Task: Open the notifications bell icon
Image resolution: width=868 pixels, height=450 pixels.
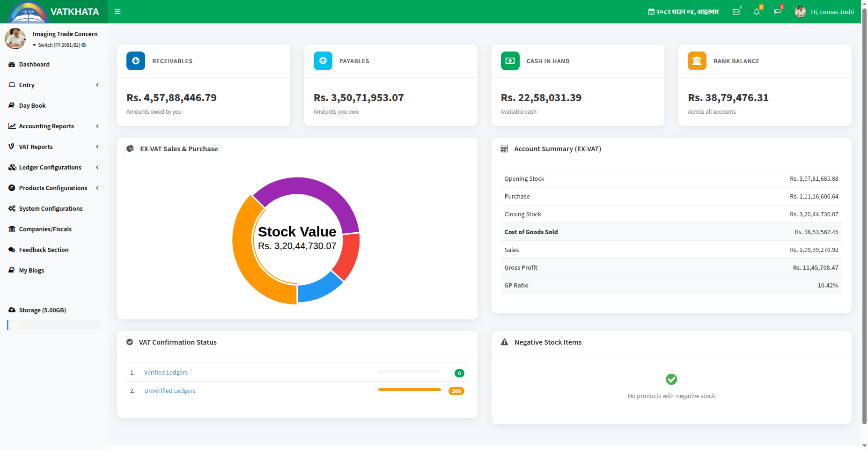Action: pyautogui.click(x=757, y=12)
